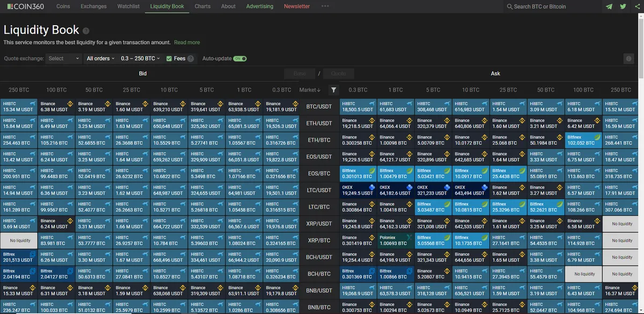The width and height of the screenshot is (644, 314).
Task: Select the Quote toggle button
Action: click(338, 74)
